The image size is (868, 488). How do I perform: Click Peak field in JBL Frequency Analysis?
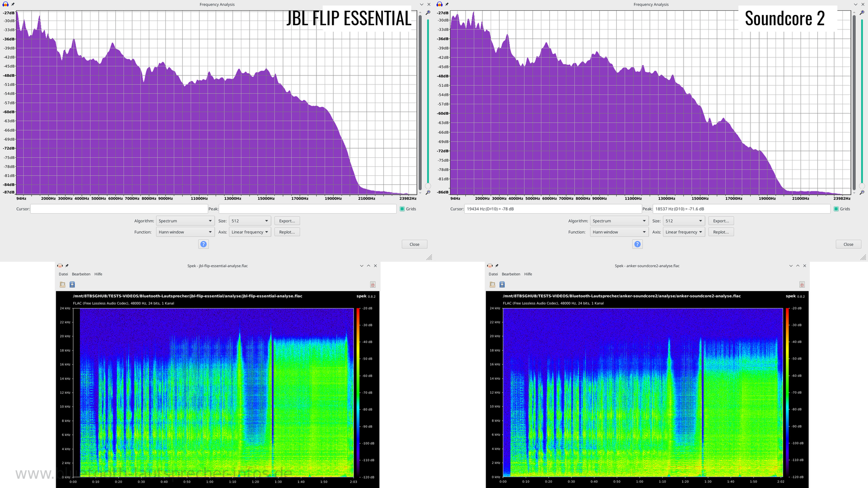(x=308, y=209)
